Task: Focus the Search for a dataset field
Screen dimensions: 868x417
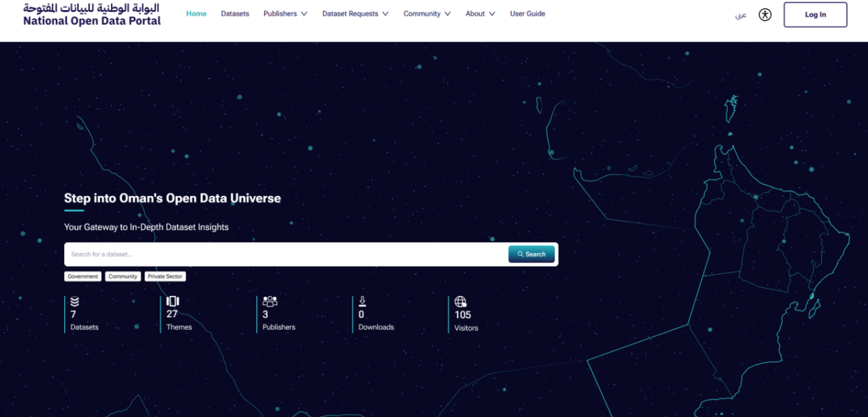Action: [285, 254]
